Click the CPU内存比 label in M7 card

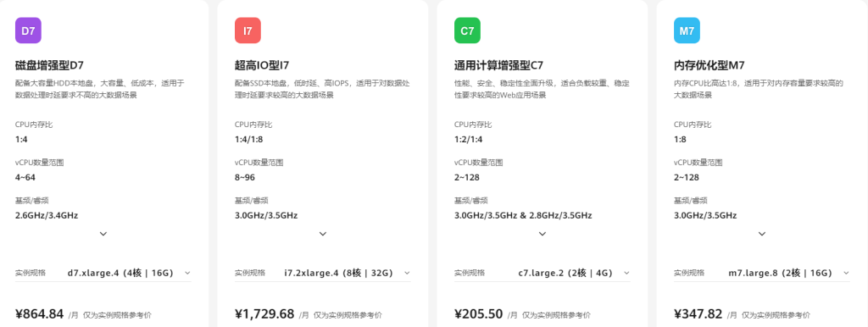click(x=693, y=125)
